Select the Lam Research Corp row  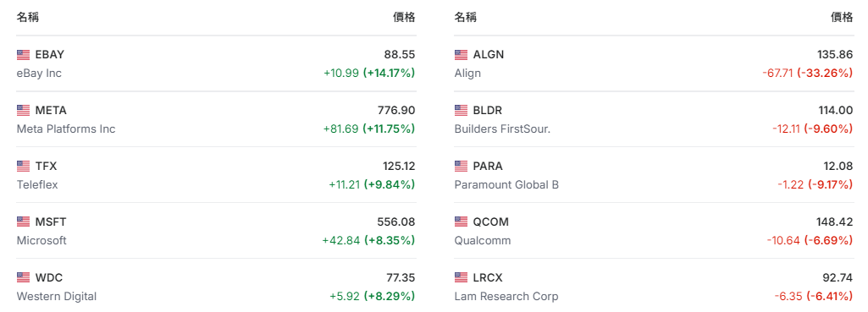pos(654,287)
